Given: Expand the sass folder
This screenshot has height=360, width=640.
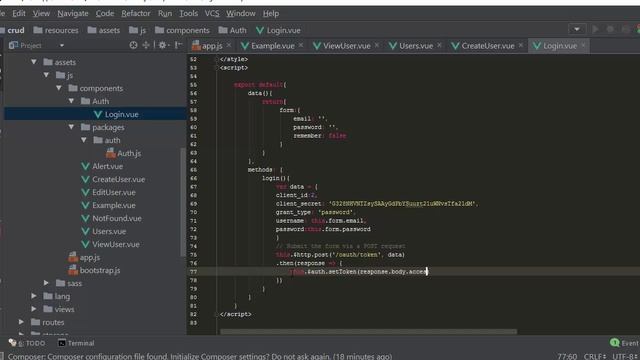Looking at the screenshot, I should [x=47, y=283].
